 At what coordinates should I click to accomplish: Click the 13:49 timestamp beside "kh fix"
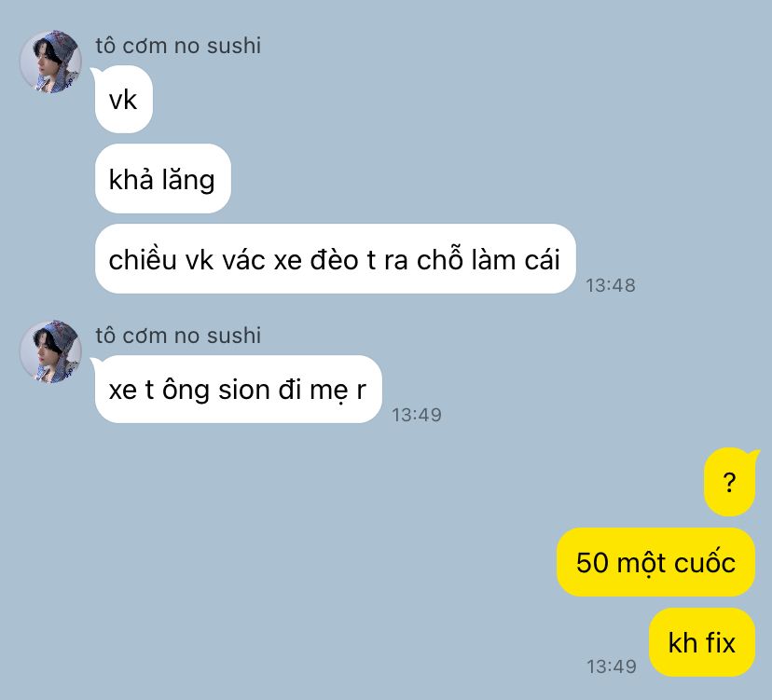612,666
